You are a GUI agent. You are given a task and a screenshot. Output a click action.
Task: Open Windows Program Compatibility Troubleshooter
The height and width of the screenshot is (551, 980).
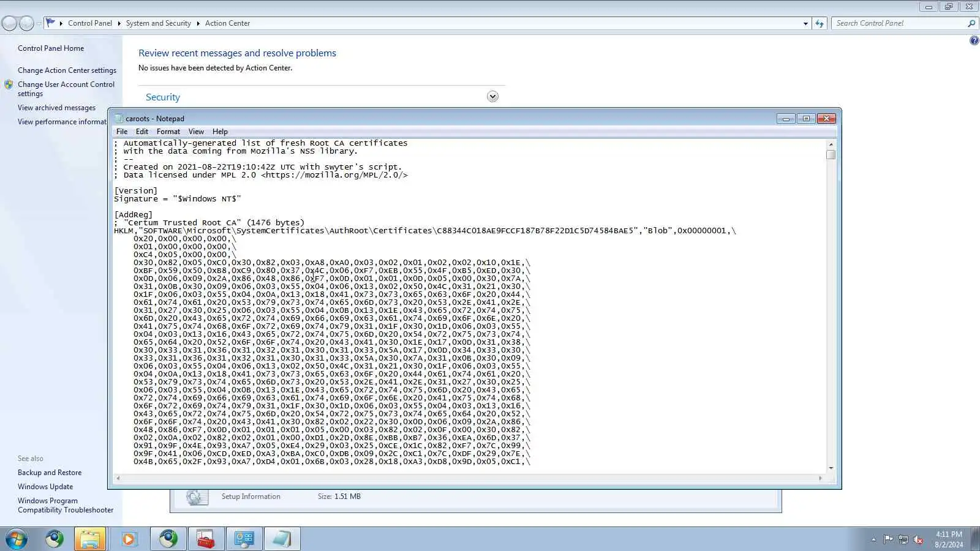pos(66,505)
